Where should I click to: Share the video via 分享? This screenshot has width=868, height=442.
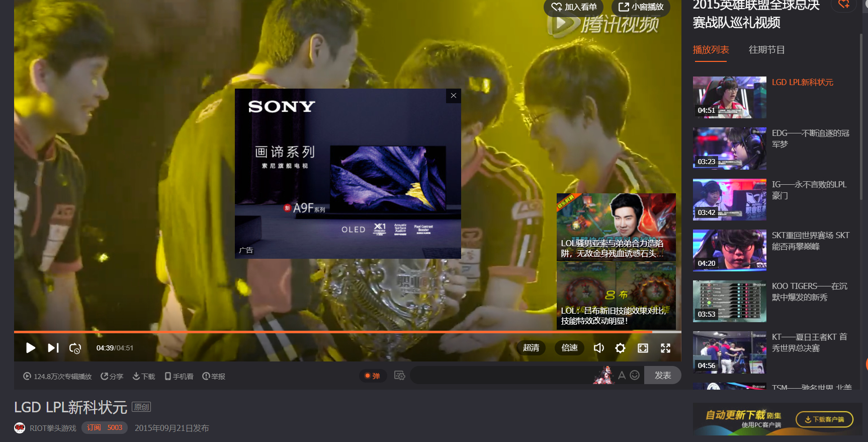pos(112,377)
